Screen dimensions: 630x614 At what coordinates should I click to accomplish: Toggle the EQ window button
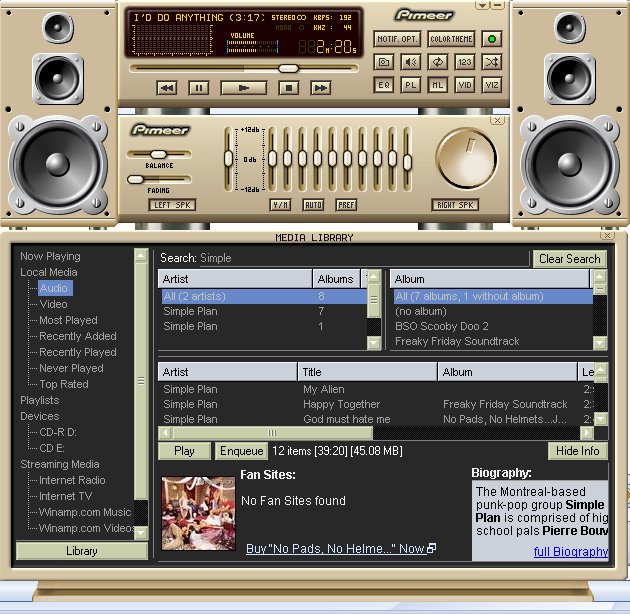pyautogui.click(x=384, y=85)
